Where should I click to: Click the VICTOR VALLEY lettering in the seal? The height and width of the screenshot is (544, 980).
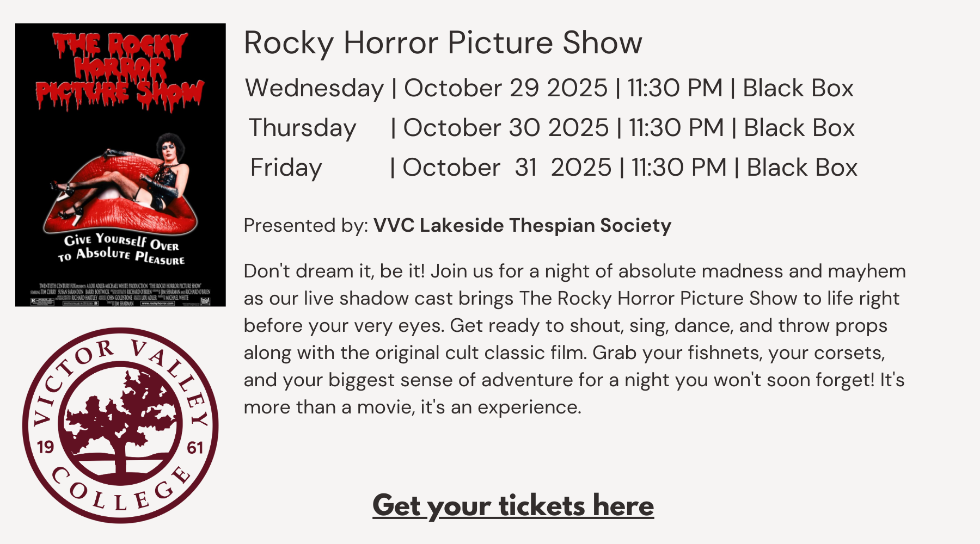(121, 354)
